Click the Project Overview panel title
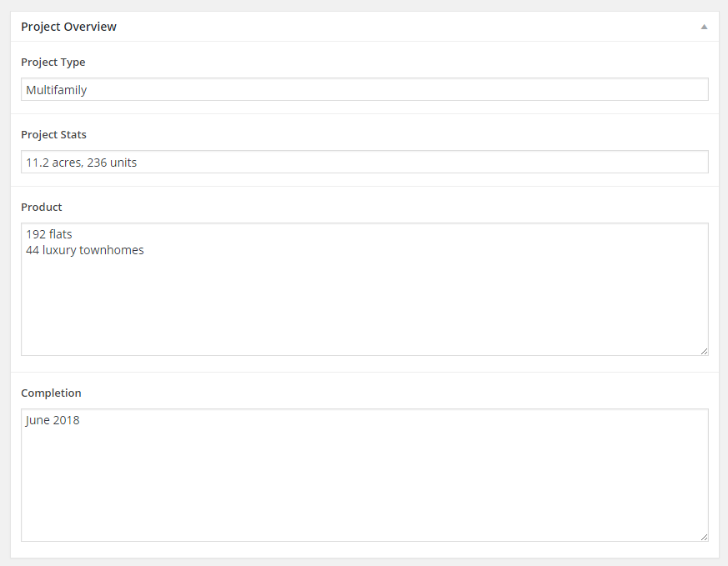Screen dimensions: 728x566 pos(68,27)
